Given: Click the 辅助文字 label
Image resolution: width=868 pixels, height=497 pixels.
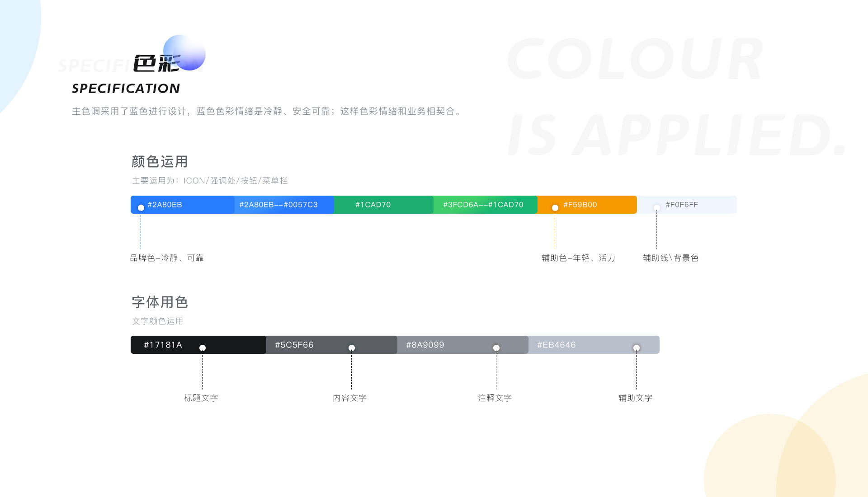Looking at the screenshot, I should pyautogui.click(x=636, y=398).
